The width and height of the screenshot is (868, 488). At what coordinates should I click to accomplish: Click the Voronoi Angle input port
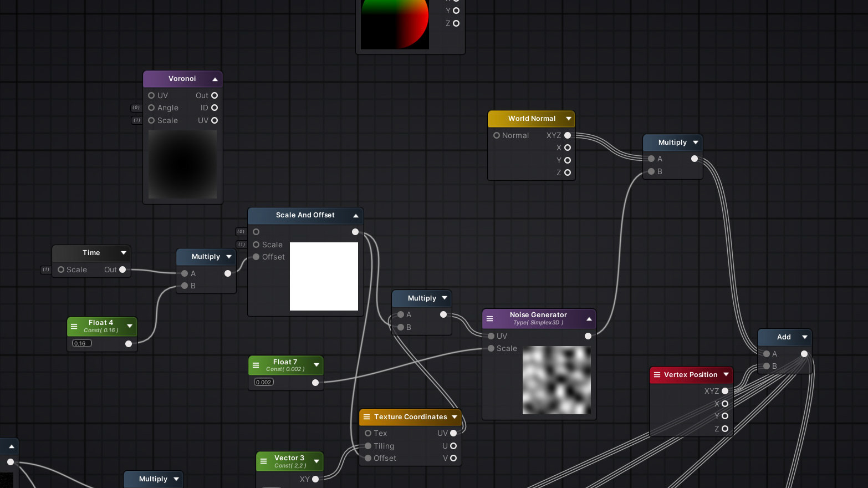tap(151, 108)
